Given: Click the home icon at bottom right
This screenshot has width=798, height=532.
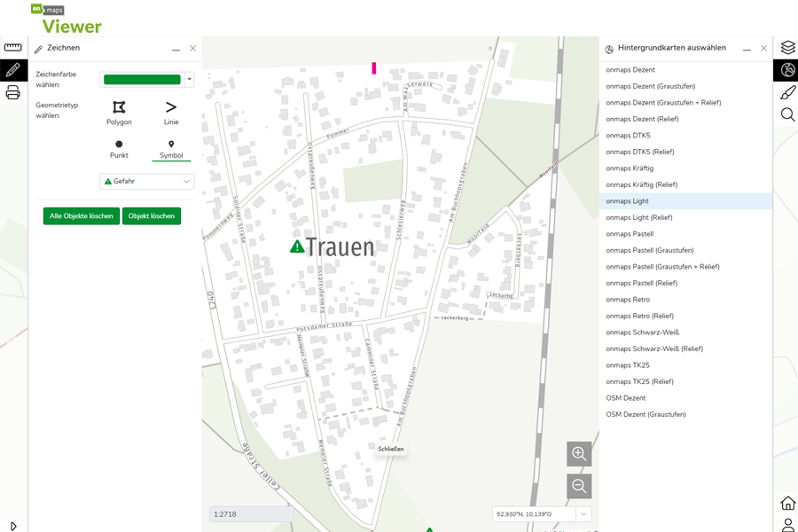Looking at the screenshot, I should tap(787, 501).
